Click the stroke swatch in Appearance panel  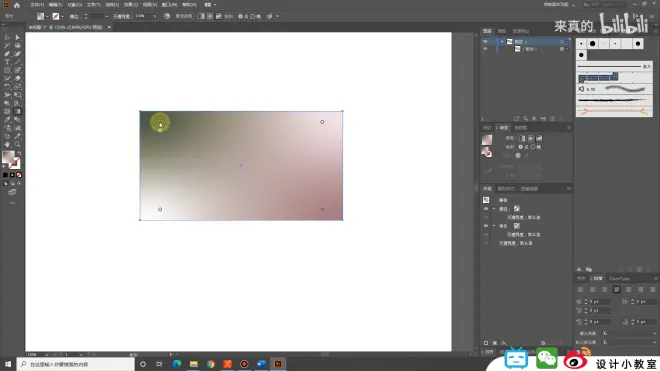coord(516,209)
